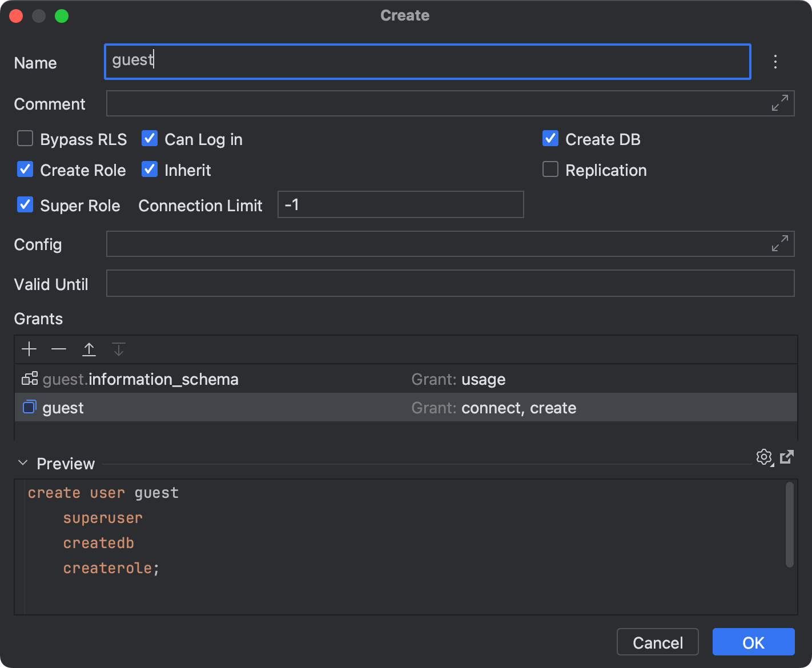Remove selected grant with minus icon
Image resolution: width=812 pixels, height=668 pixels.
(x=59, y=349)
